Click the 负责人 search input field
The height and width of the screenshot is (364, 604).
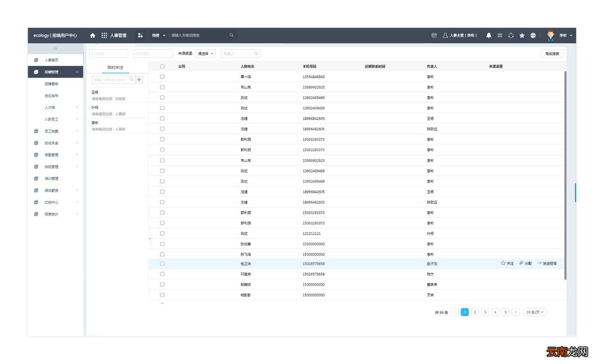point(240,54)
